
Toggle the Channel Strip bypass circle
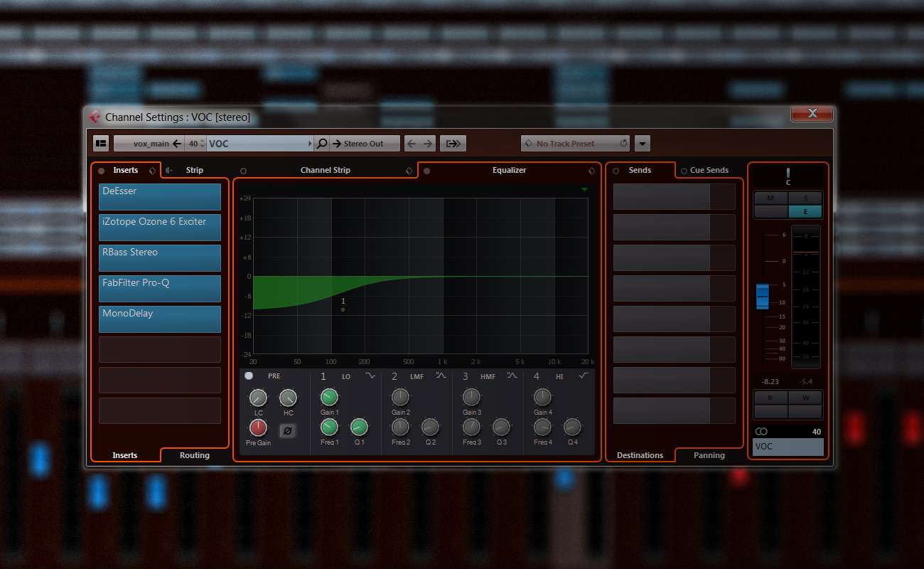point(243,171)
